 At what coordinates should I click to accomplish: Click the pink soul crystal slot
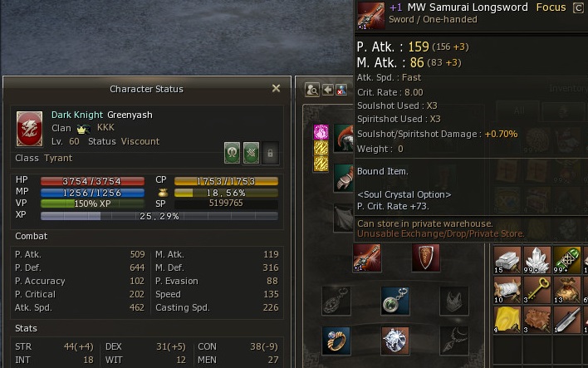tap(321, 132)
